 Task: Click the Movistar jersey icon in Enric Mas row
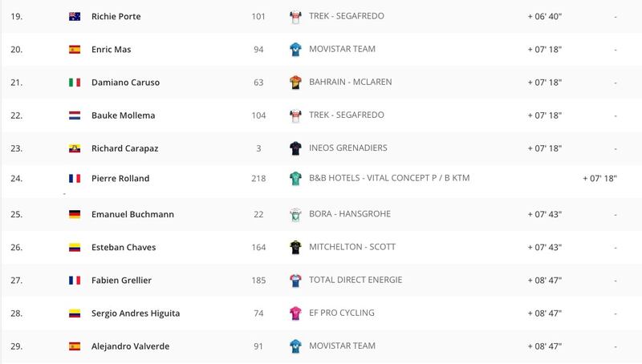tap(295, 50)
